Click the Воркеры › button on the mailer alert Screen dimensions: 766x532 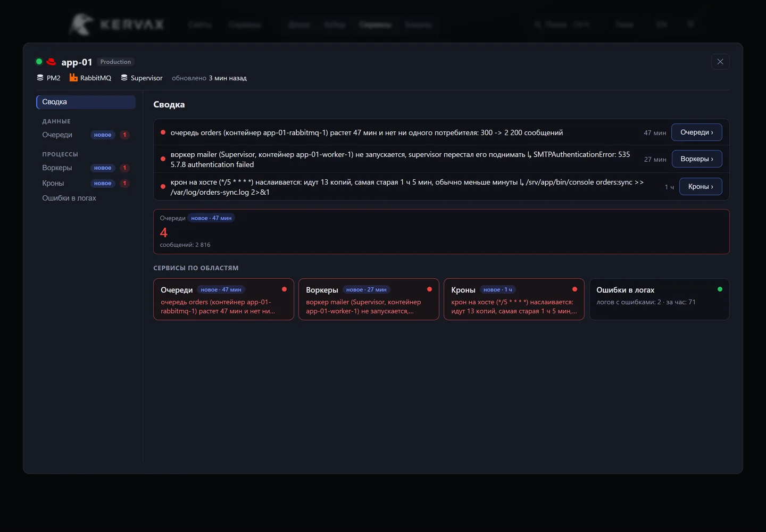click(x=697, y=159)
